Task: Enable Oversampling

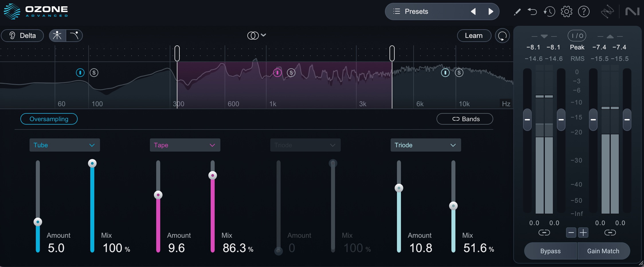Action: (49, 119)
